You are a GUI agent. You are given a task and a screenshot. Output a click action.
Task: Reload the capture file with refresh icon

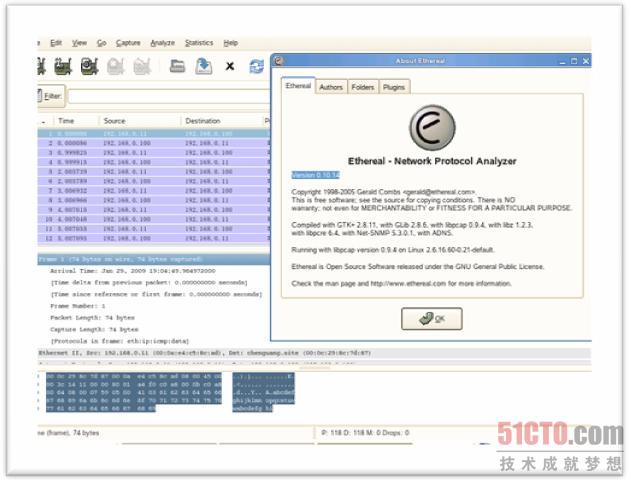tap(256, 66)
